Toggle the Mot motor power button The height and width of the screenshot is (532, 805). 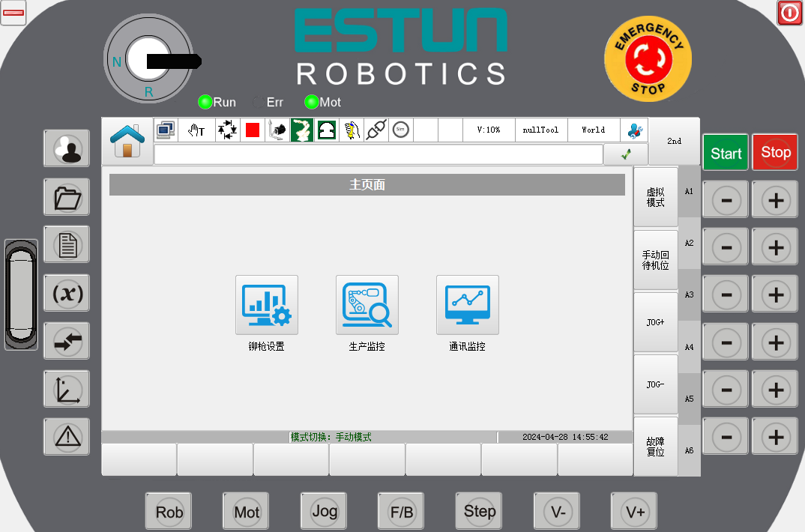(246, 511)
